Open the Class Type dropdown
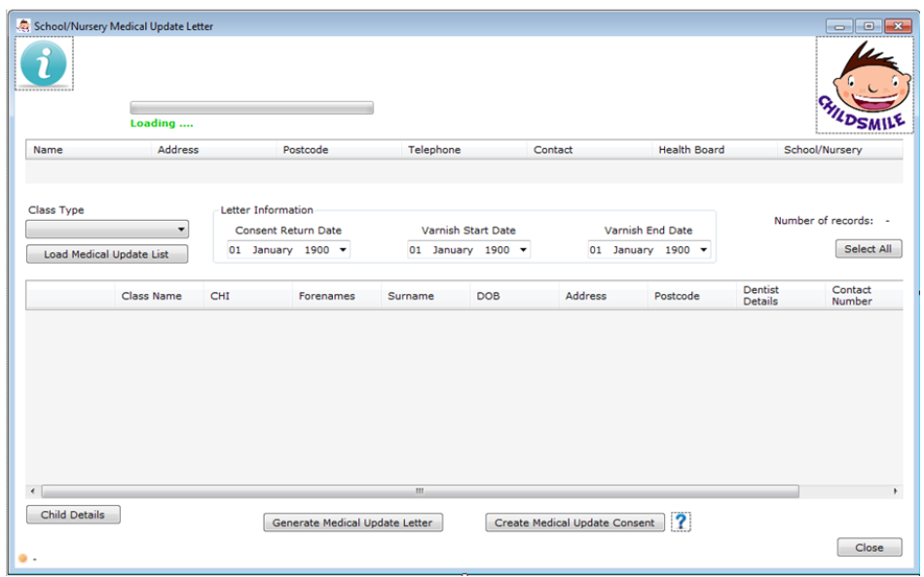This screenshot has height=577, width=924. tap(181, 230)
